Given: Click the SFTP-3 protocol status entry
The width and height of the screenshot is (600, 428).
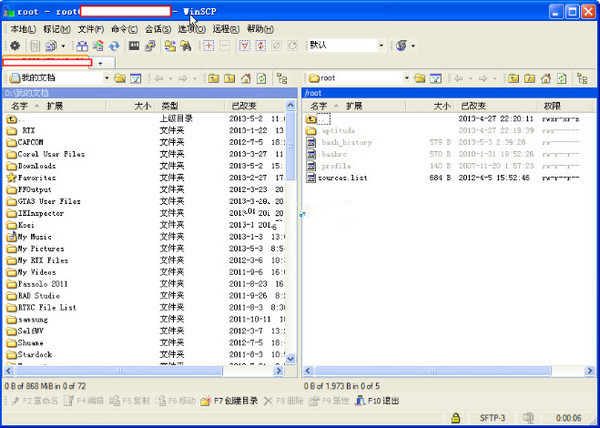Looking at the screenshot, I should [x=492, y=418].
